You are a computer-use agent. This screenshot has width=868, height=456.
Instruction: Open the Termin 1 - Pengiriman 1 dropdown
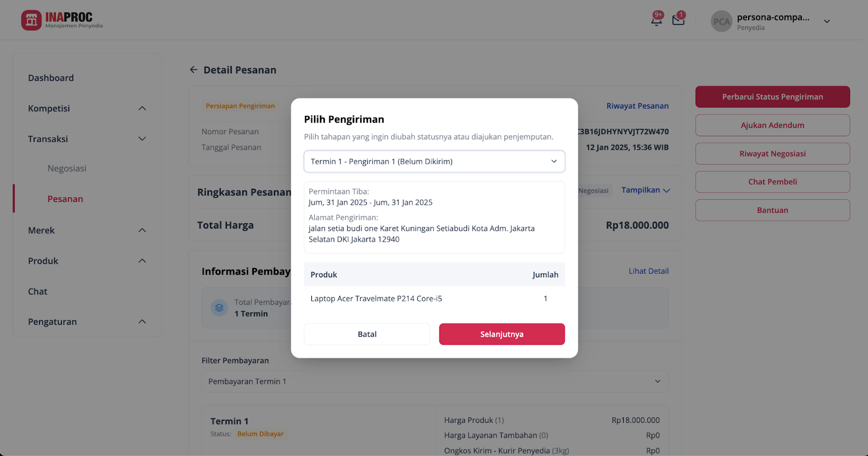tap(434, 161)
